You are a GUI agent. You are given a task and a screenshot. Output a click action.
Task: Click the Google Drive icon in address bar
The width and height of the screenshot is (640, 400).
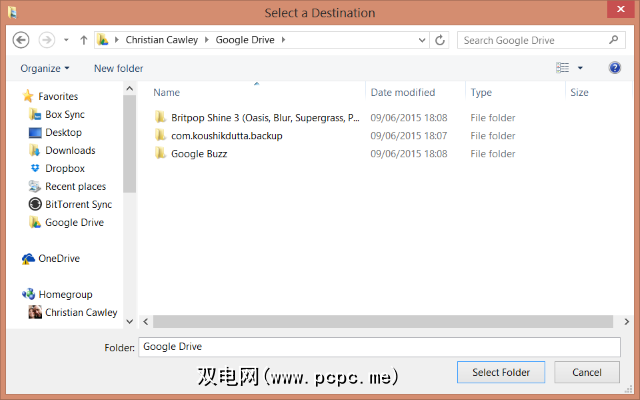coord(103,40)
